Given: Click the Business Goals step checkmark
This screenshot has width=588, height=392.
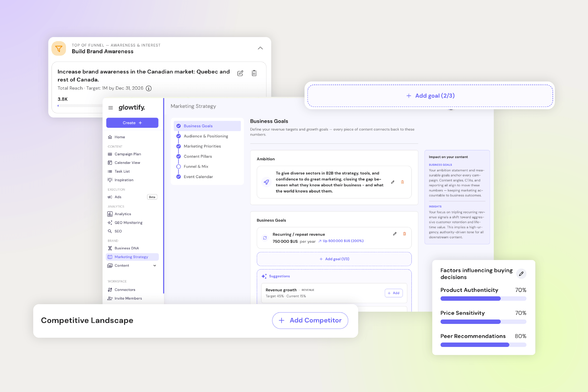Looking at the screenshot, I should point(178,126).
